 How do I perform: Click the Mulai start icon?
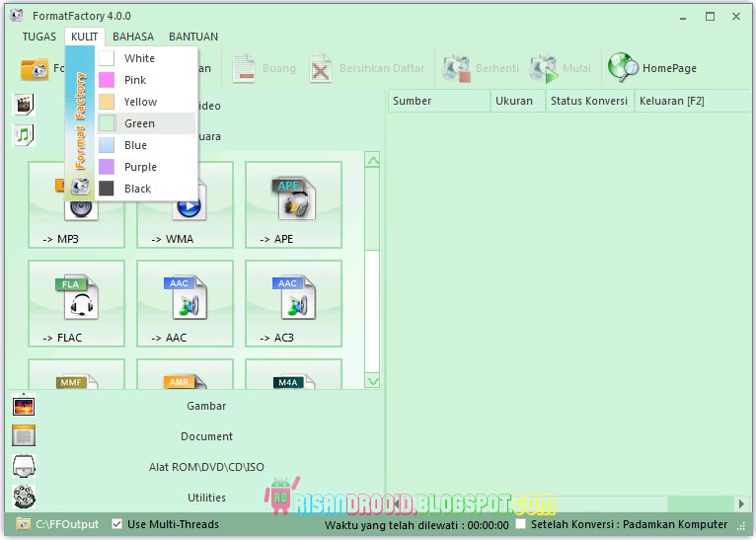click(x=544, y=68)
